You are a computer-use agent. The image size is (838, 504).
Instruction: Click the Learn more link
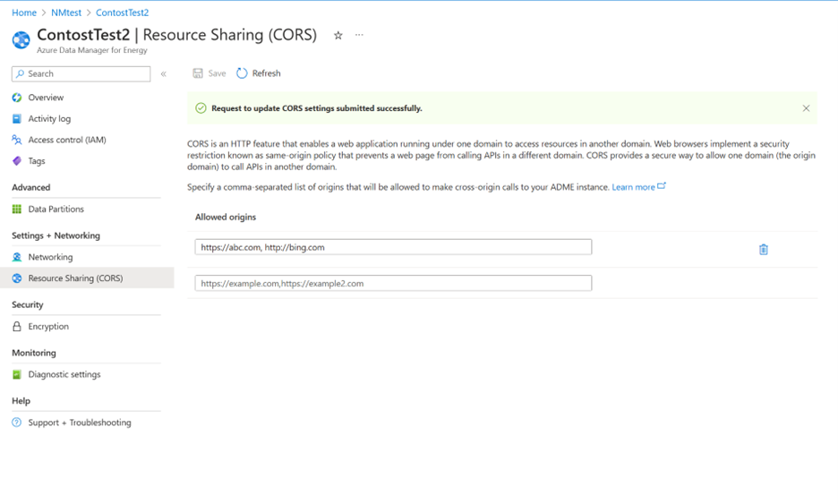(x=633, y=187)
